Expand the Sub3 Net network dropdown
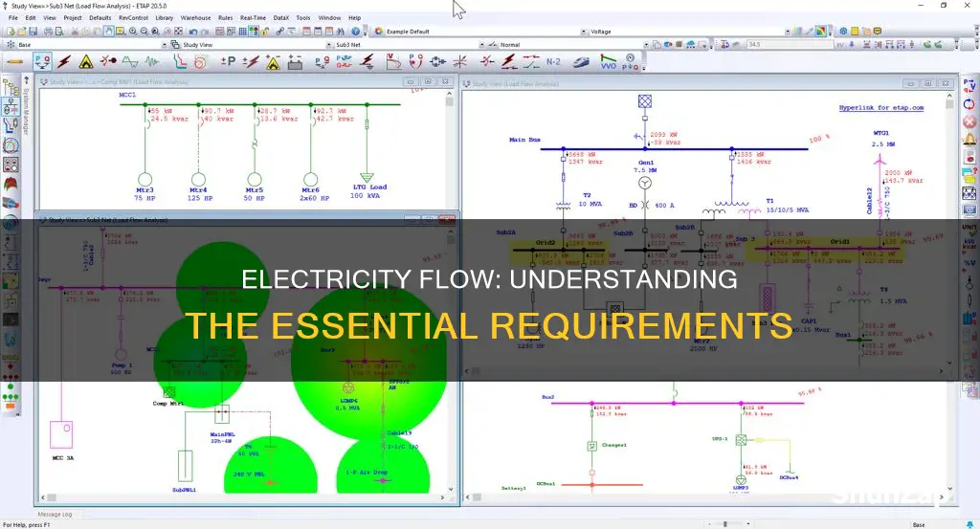 pyautogui.click(x=481, y=45)
